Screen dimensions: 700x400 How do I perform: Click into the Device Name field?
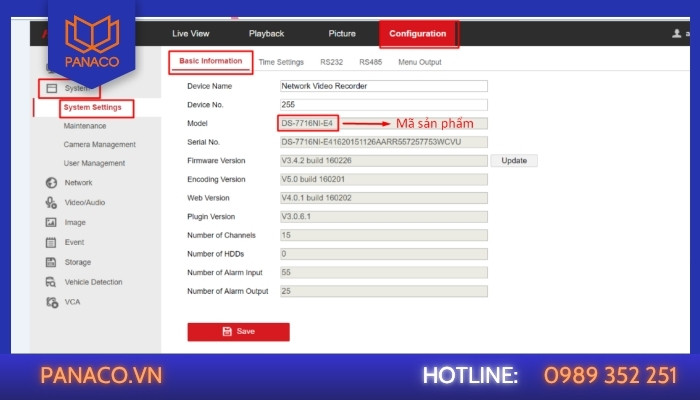tap(384, 86)
